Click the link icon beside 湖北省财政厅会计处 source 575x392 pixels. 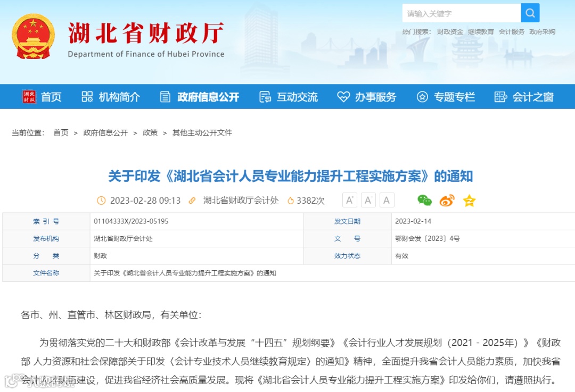(192, 201)
